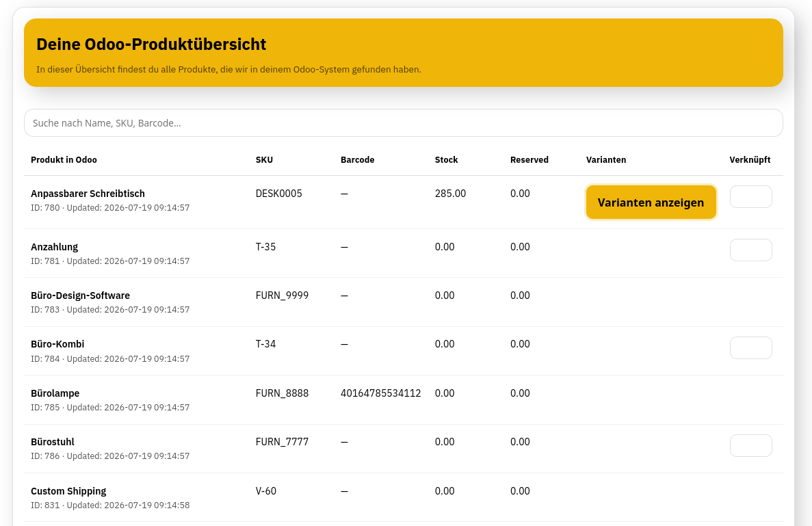Click the Varianten column header

[606, 159]
